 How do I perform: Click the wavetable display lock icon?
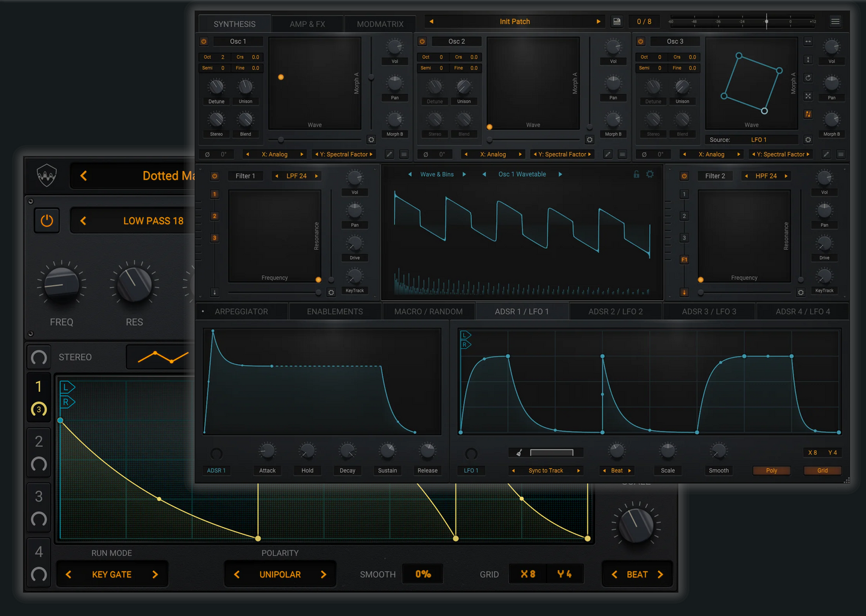636,174
